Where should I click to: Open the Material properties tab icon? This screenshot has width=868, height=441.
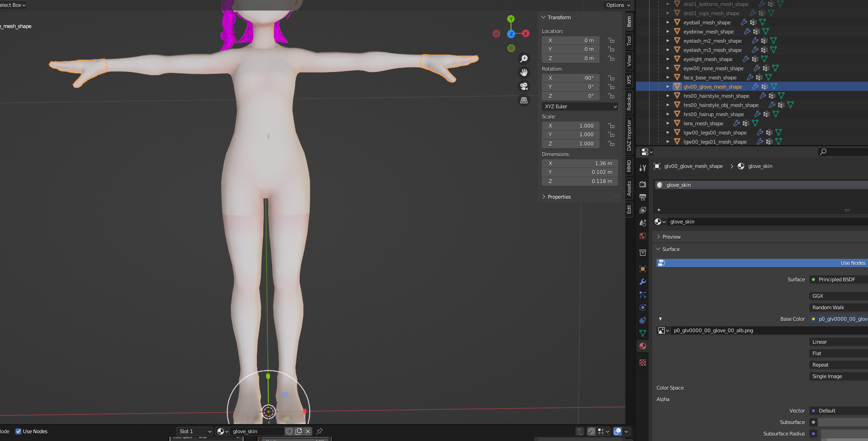tap(643, 346)
